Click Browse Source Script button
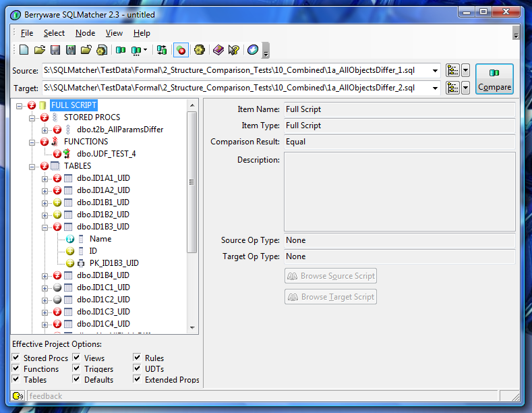532x413 pixels. (331, 276)
